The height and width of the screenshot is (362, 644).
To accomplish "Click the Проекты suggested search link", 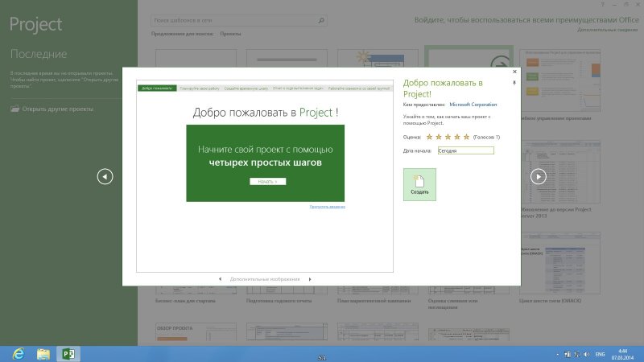I will coord(230,34).
